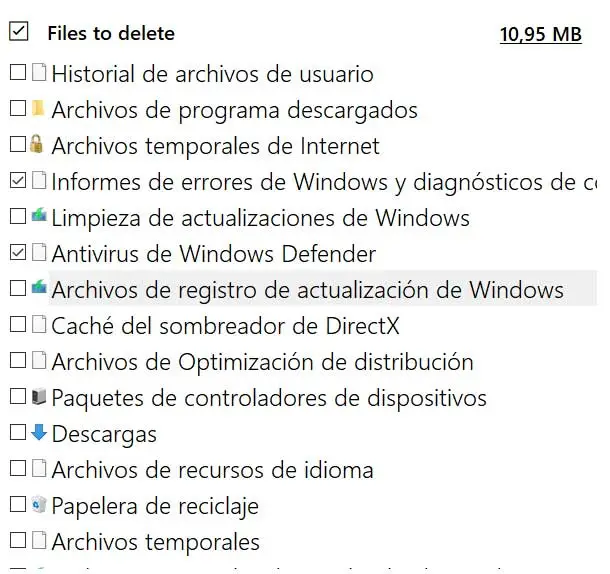
Task: Tick the Descargas checkbox
Action: click(x=17, y=433)
